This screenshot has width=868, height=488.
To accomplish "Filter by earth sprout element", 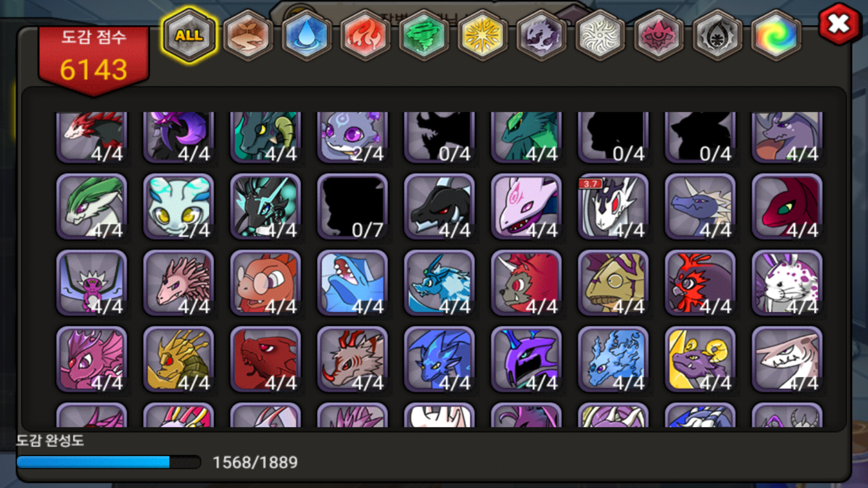I will pyautogui.click(x=248, y=35).
